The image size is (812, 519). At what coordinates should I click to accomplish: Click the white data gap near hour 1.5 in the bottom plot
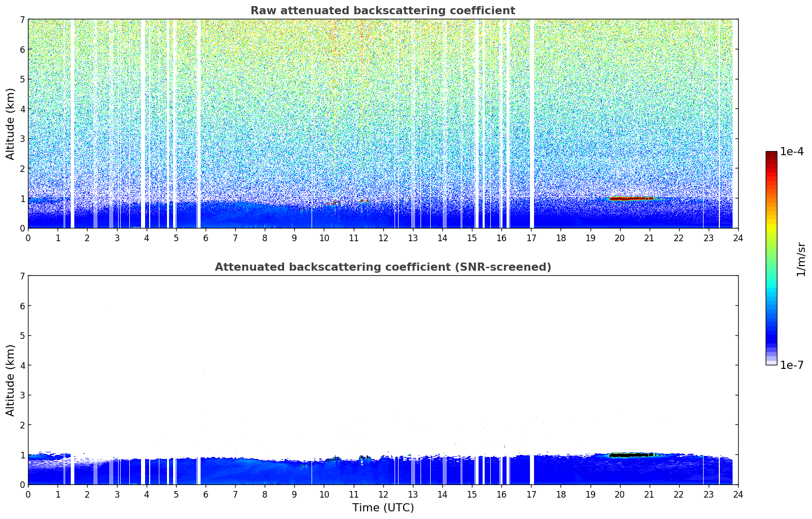[x=72, y=471]
